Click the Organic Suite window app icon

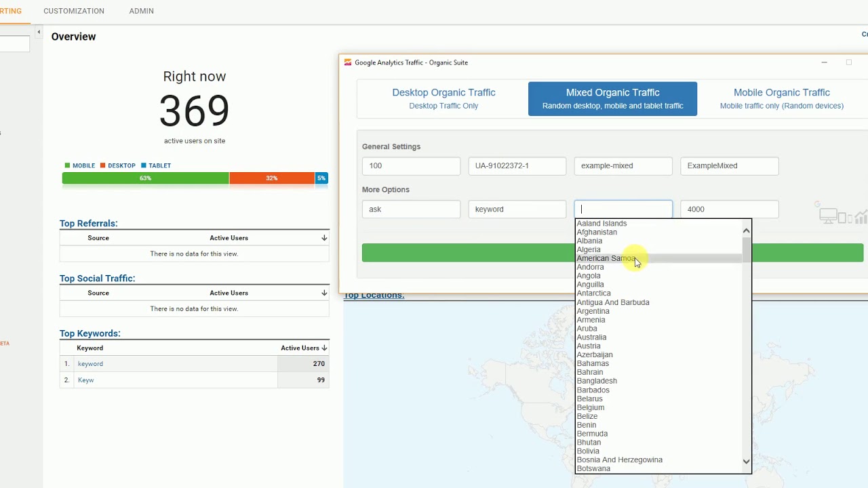point(348,62)
